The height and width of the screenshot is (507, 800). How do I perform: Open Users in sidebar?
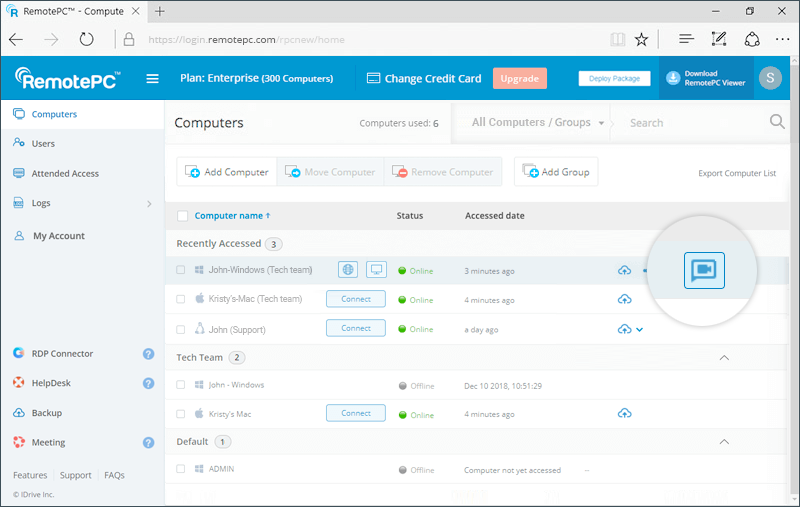(43, 144)
